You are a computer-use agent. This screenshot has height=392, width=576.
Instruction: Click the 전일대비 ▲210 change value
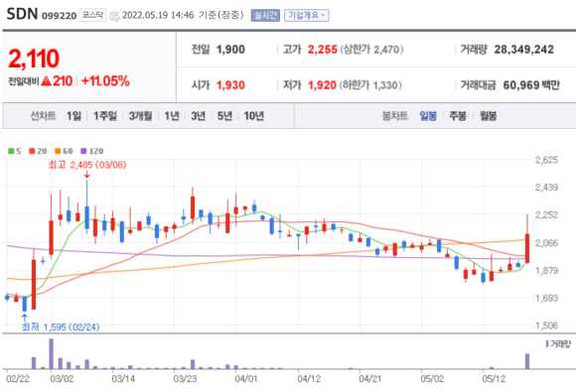pyautogui.click(x=41, y=81)
